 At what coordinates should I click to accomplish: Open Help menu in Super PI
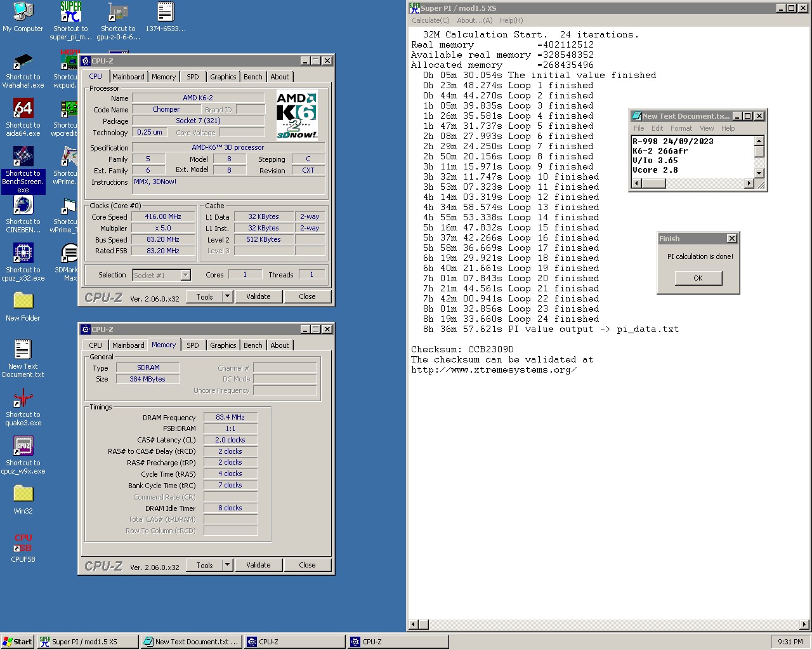pyautogui.click(x=511, y=20)
